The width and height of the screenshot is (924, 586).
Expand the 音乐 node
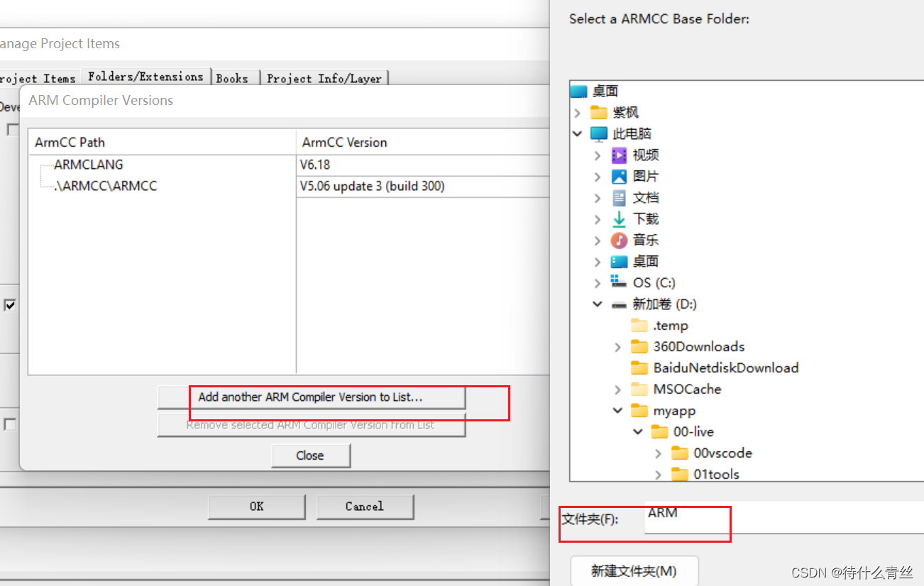[x=598, y=240]
